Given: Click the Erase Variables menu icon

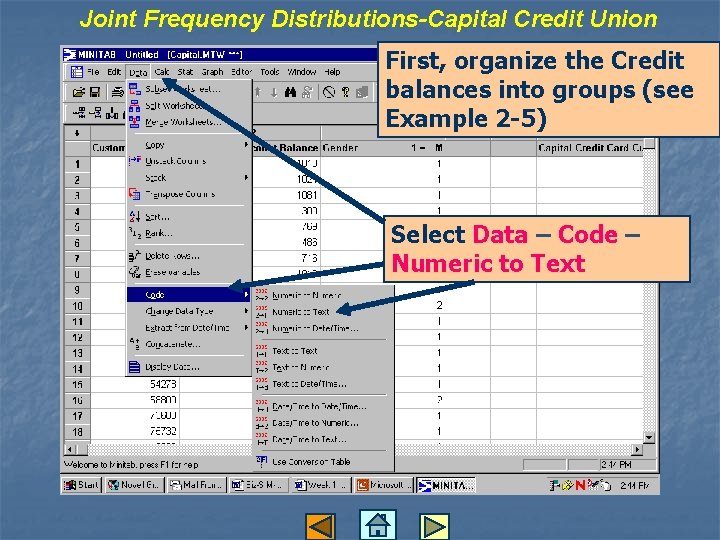Looking at the screenshot, I should coord(135,272).
